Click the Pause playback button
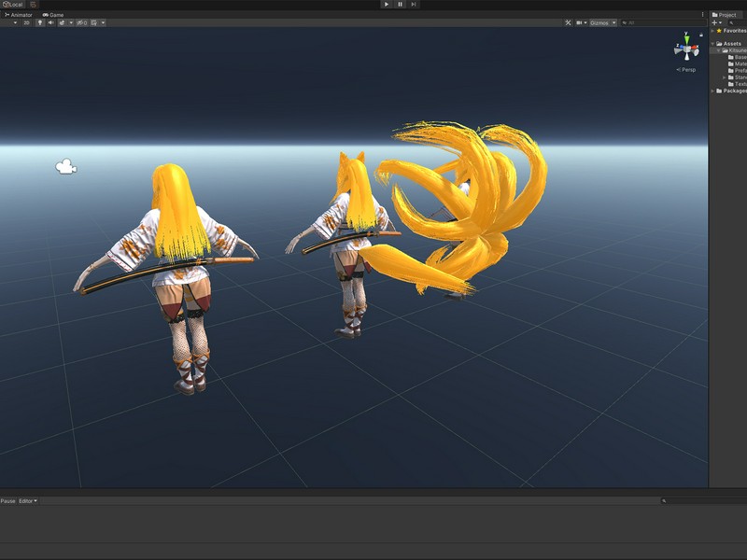The height and width of the screenshot is (560, 747). coord(401,5)
